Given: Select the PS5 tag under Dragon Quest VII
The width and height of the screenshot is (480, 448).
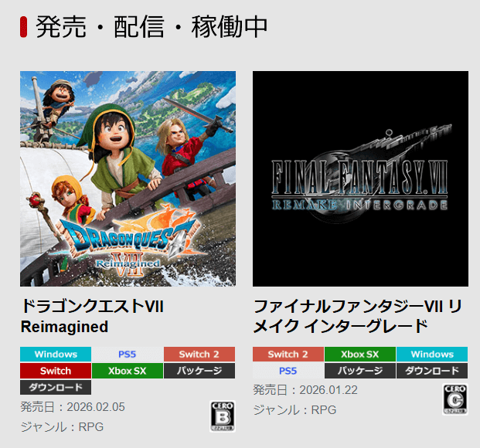Looking at the screenshot, I should pos(128,354).
